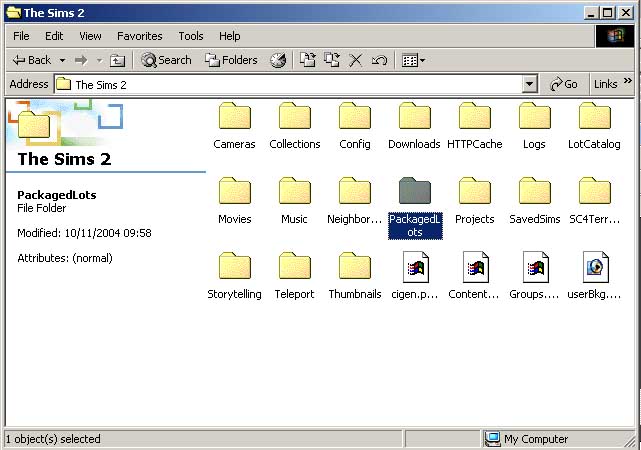
Task: Select the Content... file icon
Action: coord(475,267)
